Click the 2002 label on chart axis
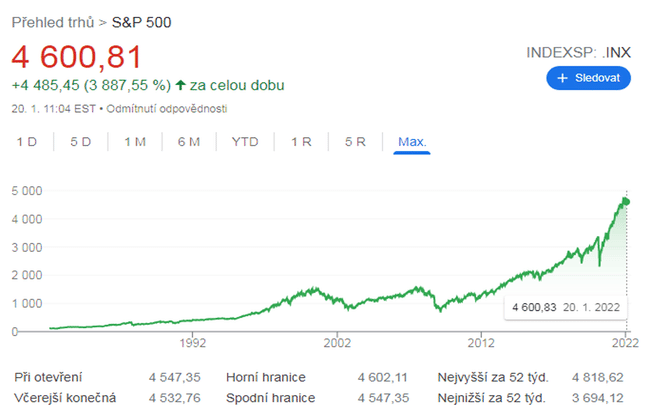This screenshot has width=650, height=420. coord(337,342)
